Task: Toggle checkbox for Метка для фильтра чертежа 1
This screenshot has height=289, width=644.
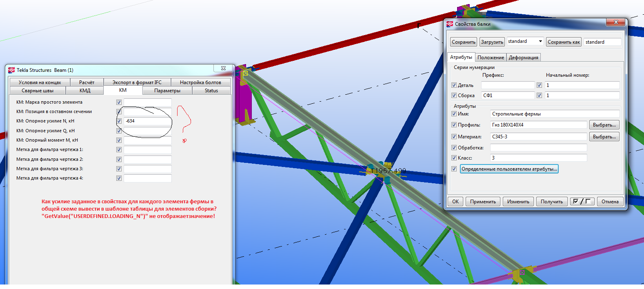Action: 119,150
